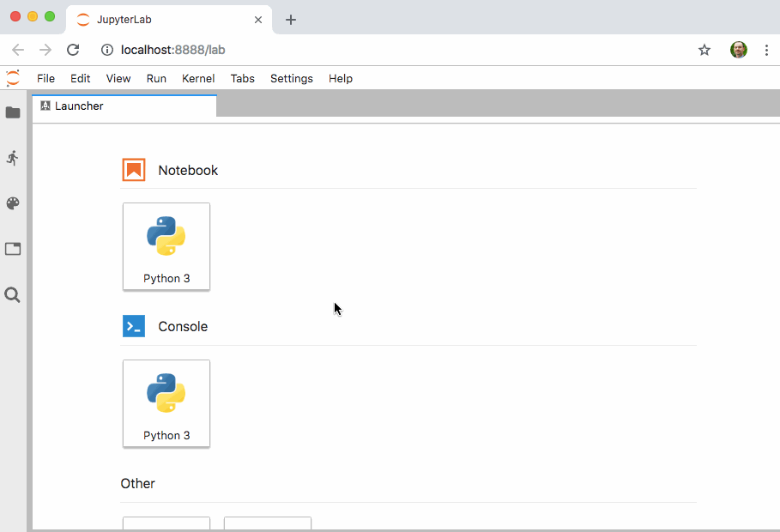Open the Run menu
Screen dimensions: 780x532
tap(156, 79)
